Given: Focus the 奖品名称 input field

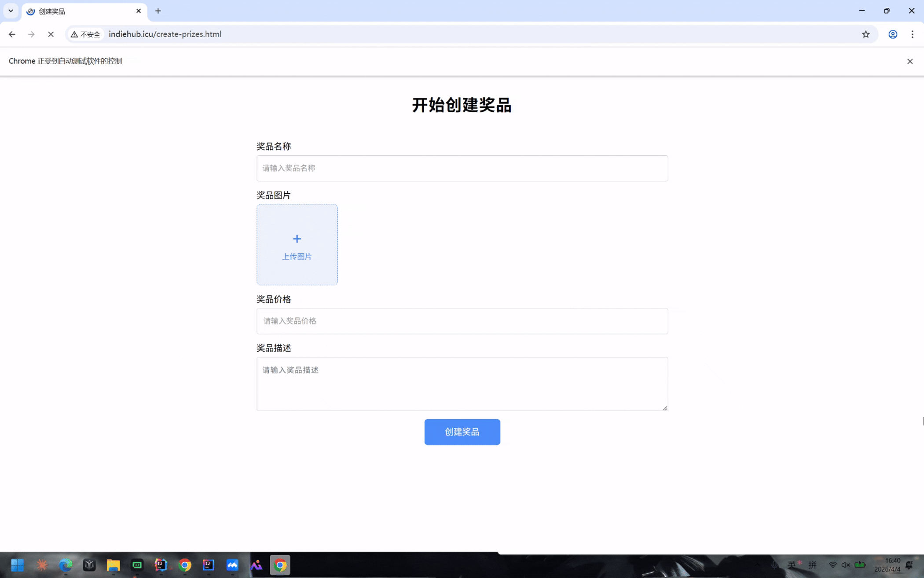Looking at the screenshot, I should (x=462, y=168).
